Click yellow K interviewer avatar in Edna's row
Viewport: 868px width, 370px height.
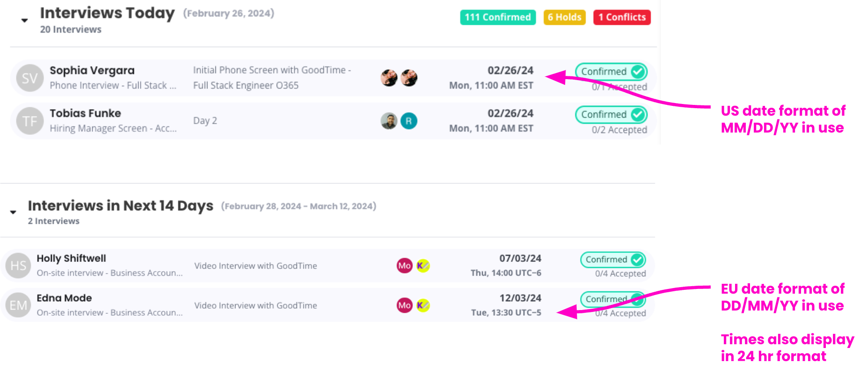click(x=423, y=305)
